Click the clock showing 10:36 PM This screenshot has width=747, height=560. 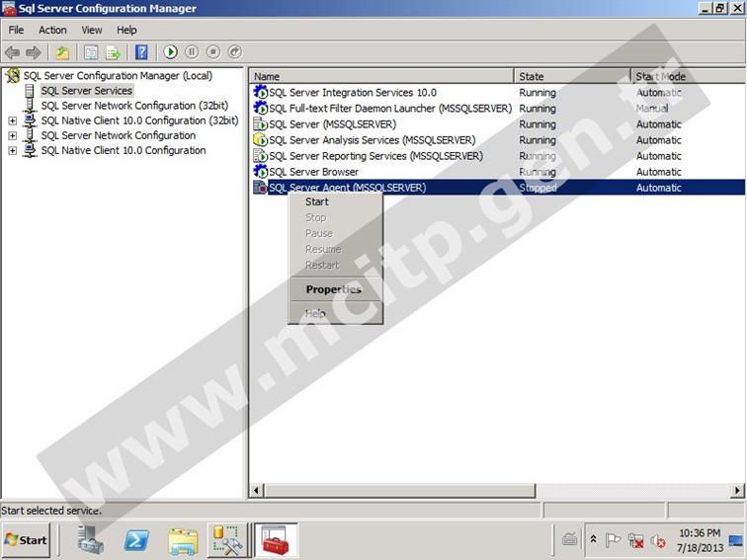click(700, 532)
